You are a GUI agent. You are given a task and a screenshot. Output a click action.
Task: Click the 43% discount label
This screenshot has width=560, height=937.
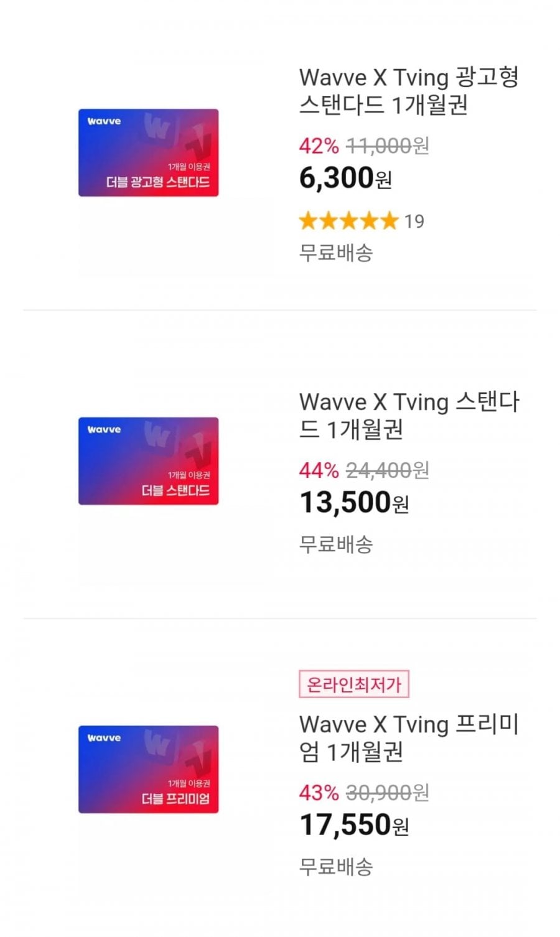319,793
